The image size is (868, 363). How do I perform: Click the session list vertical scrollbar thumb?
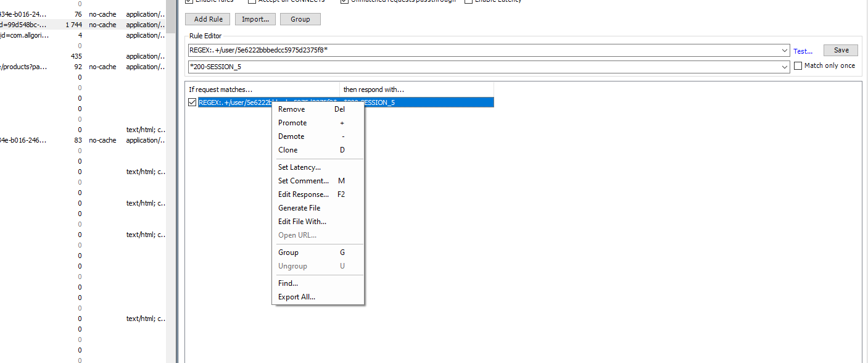pyautogui.click(x=172, y=17)
